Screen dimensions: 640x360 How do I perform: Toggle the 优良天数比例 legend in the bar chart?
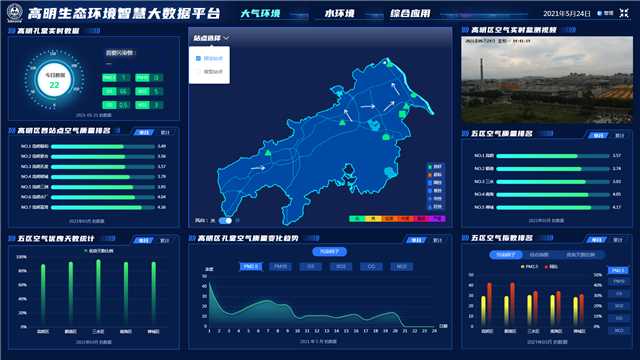(x=99, y=251)
